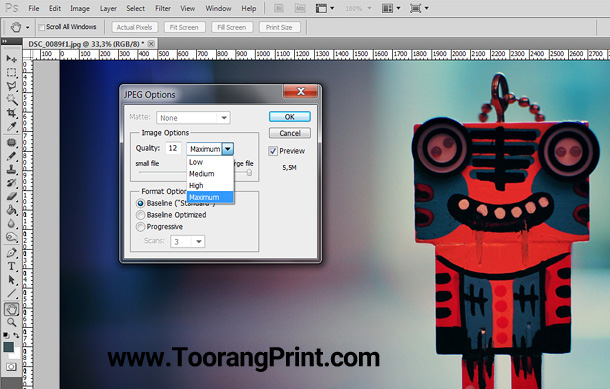Select the Crop tool
This screenshot has height=389, width=610.
tap(11, 113)
